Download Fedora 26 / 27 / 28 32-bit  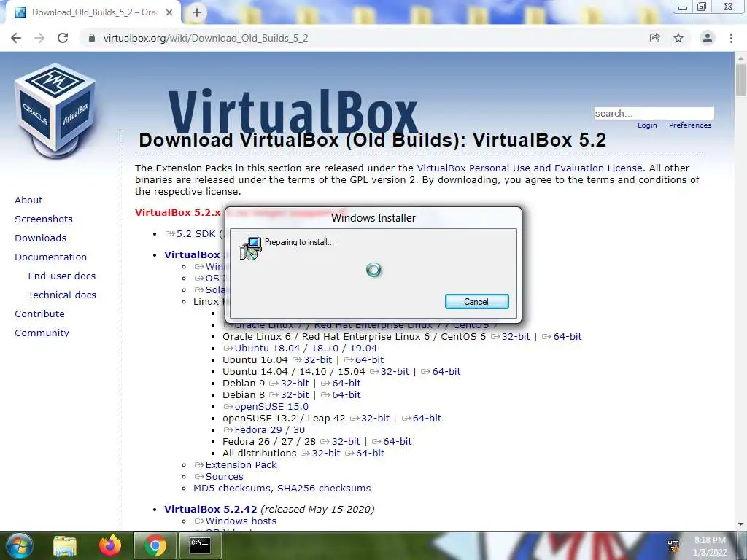pyautogui.click(x=345, y=442)
